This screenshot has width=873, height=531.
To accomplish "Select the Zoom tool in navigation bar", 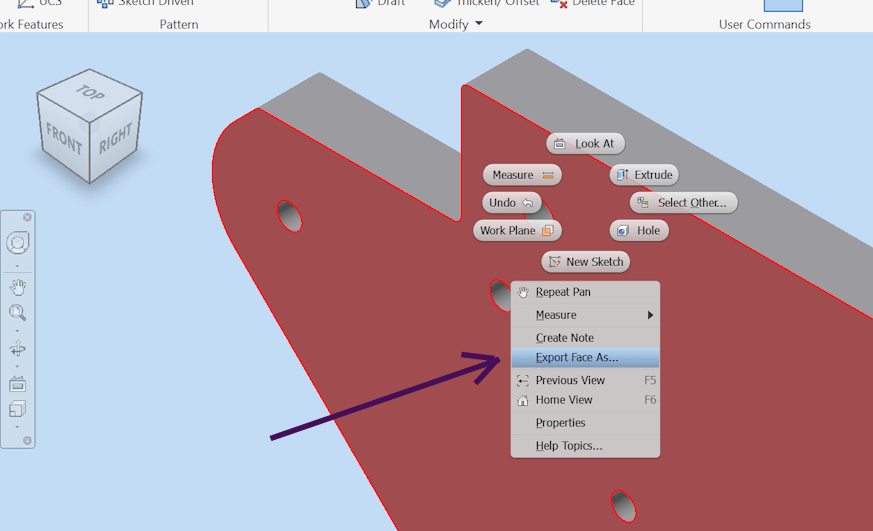I will [18, 313].
